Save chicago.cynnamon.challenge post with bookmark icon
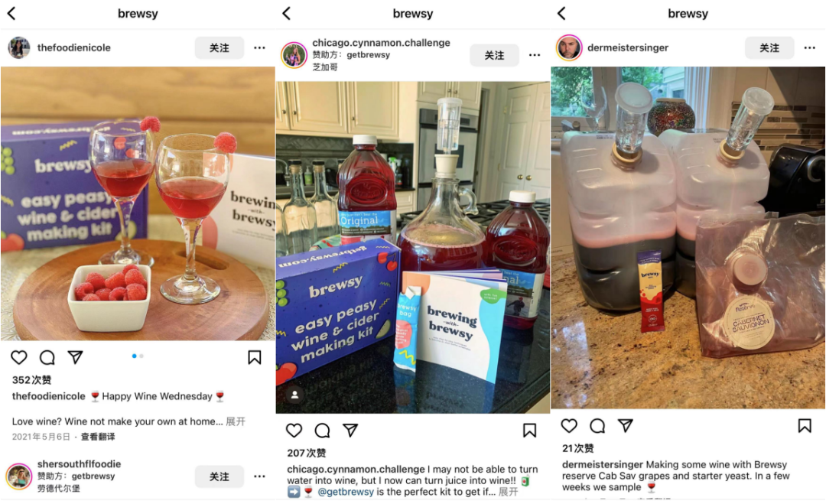Screen dimensions: 826x504 pos(529,431)
